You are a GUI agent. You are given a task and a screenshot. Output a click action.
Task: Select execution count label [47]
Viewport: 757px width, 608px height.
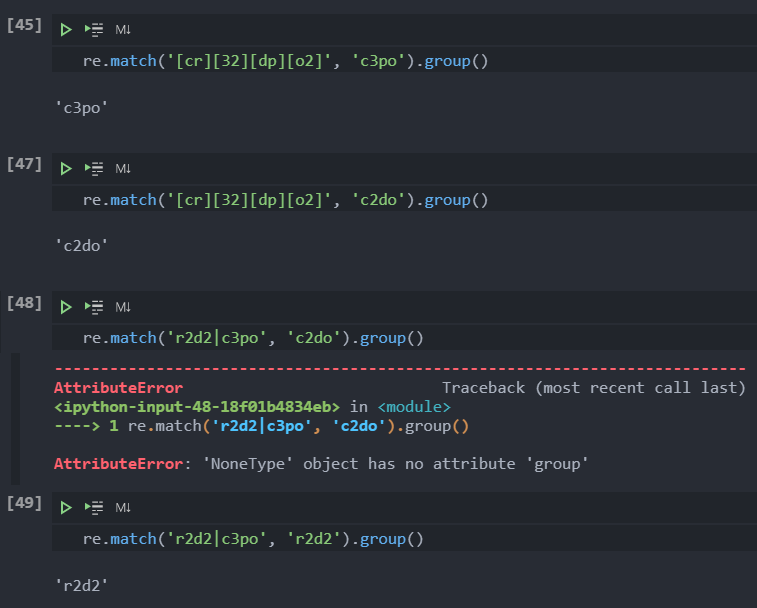[x=24, y=164]
